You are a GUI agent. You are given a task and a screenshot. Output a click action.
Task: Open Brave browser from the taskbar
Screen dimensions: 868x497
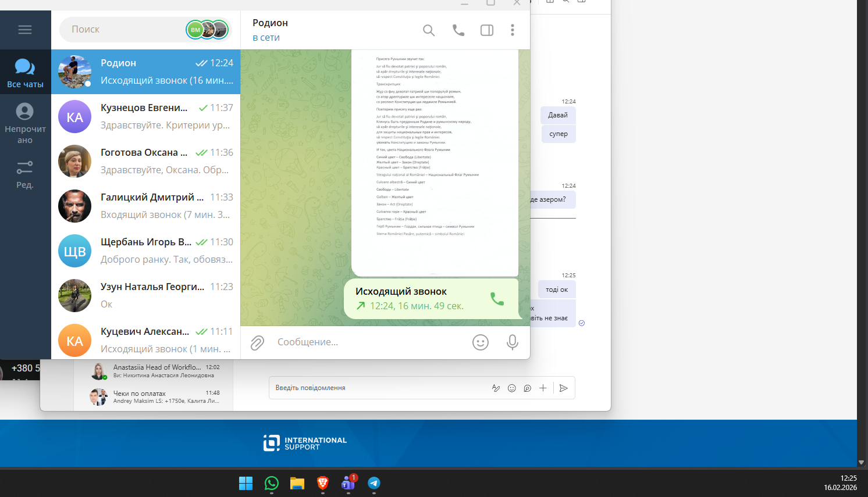[323, 483]
